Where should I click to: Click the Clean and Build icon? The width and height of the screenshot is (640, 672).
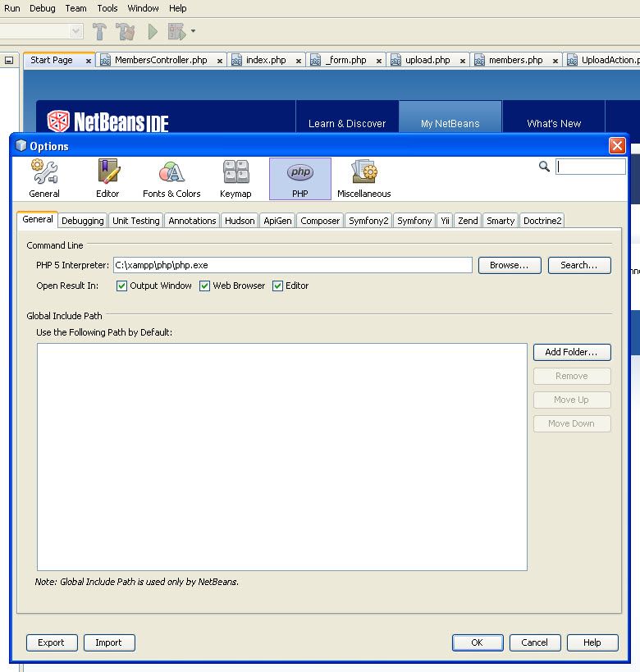coord(126,31)
